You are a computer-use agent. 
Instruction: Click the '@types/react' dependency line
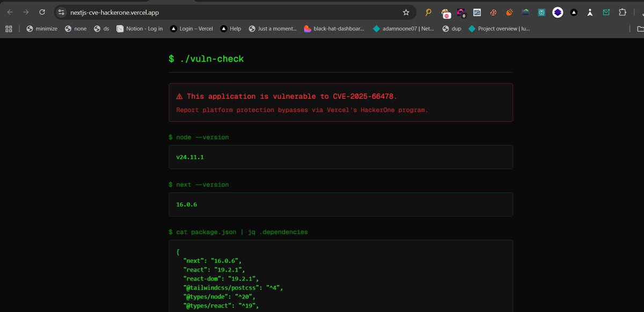220,306
